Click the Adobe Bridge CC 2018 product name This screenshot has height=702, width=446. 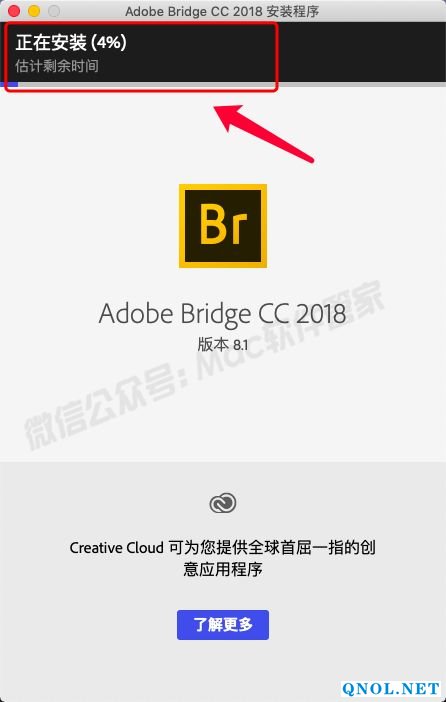click(x=223, y=314)
